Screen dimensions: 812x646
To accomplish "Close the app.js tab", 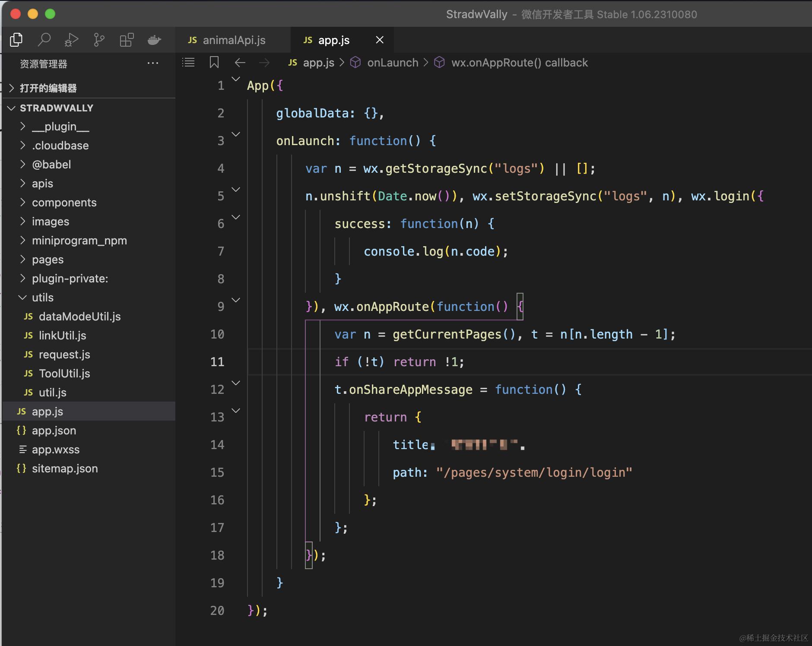I will [380, 40].
